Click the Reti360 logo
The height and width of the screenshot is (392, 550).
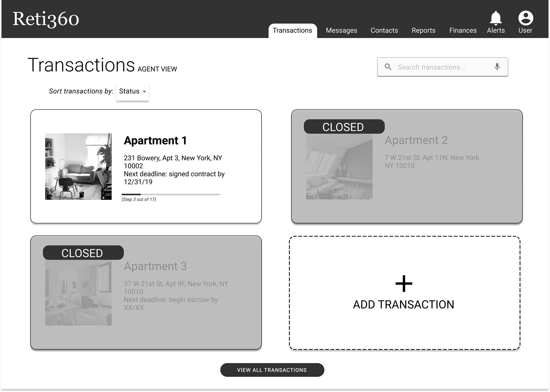pos(46,19)
